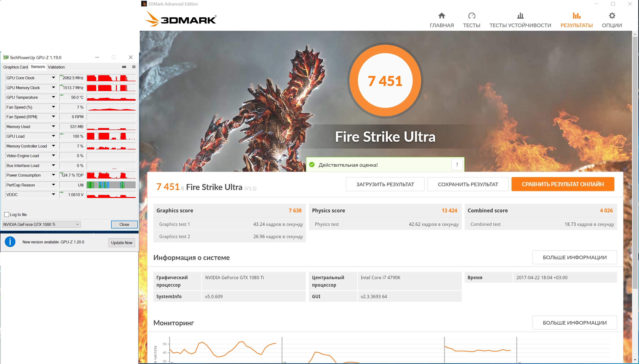
Task: Switch to the Validation tab
Action: click(x=56, y=67)
